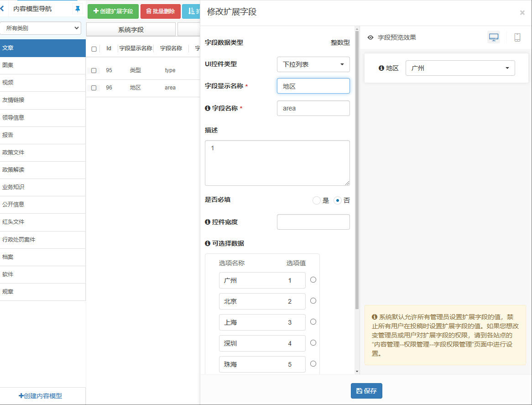The height and width of the screenshot is (405, 532).
Task: Click the 创建扩展字段 button
Action: 113,11
